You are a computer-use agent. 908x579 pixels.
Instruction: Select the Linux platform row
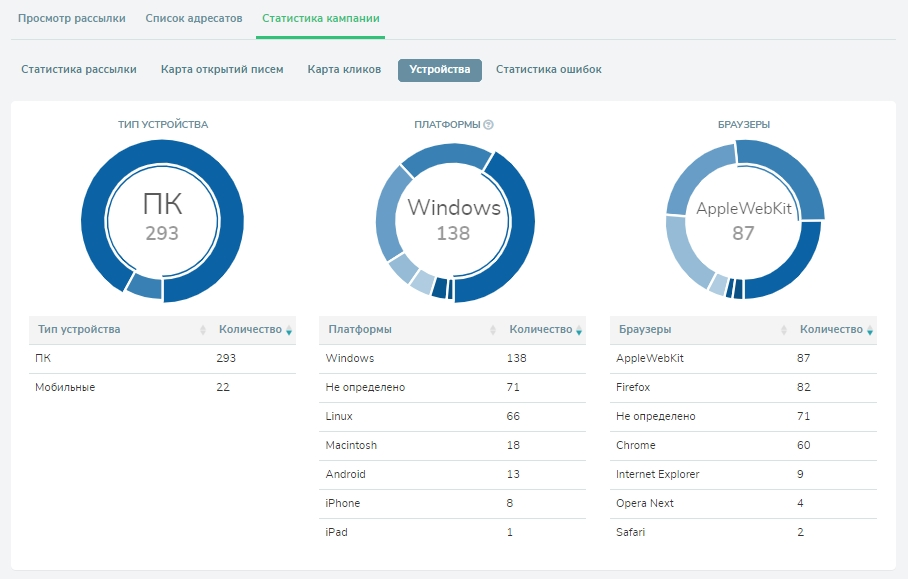pos(452,417)
